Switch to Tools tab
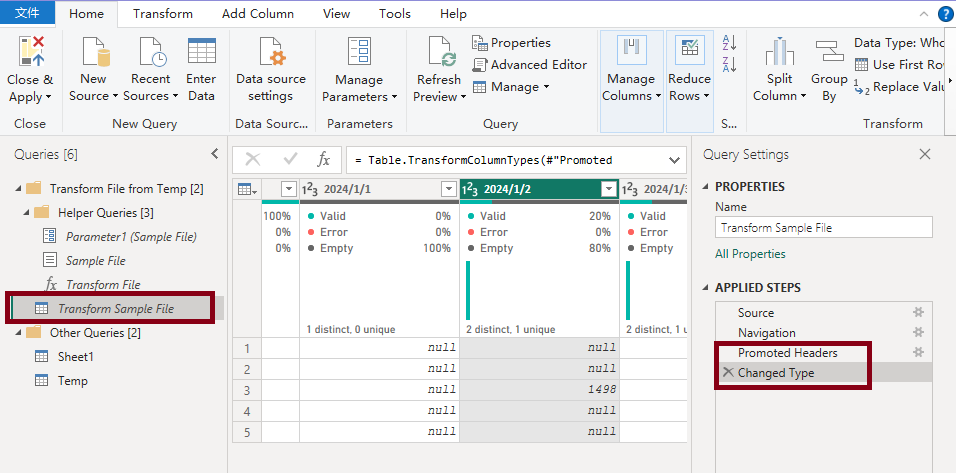956x473 pixels. tap(394, 13)
